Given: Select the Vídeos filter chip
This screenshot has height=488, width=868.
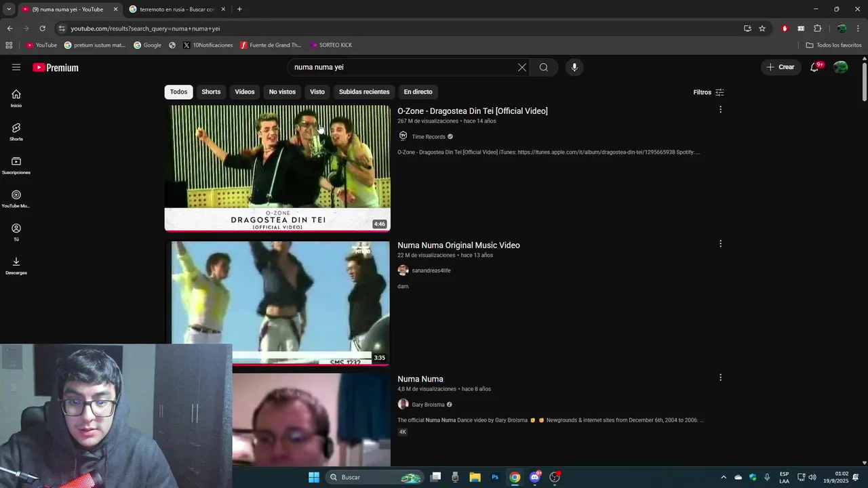Looking at the screenshot, I should tap(245, 91).
